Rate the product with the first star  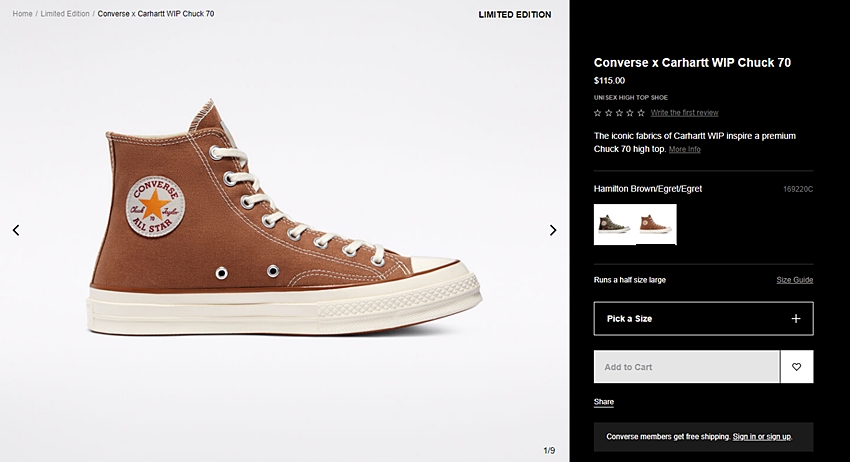597,113
